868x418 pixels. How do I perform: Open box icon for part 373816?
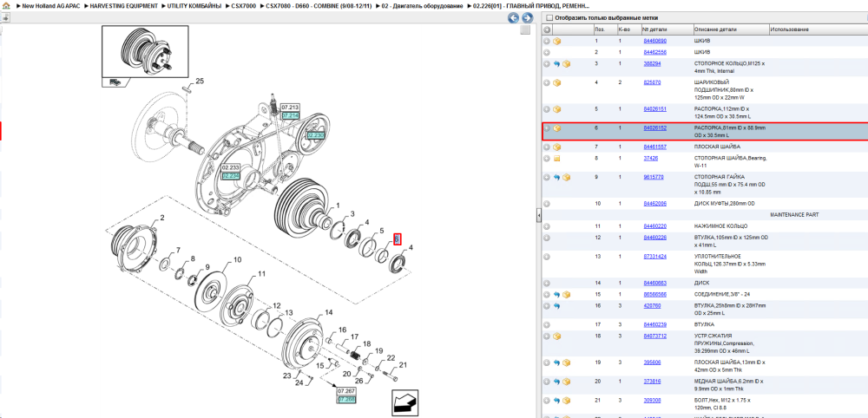(566, 382)
